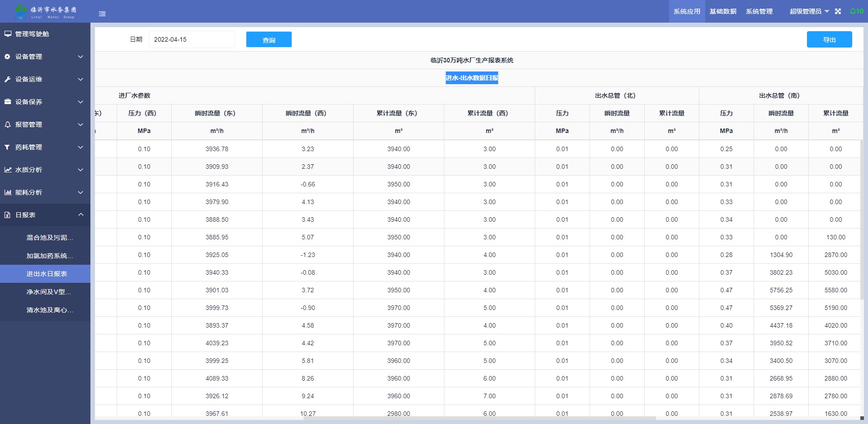Click the cell value 5756.25
Screen dimensions: 868x424
pyautogui.click(x=781, y=290)
